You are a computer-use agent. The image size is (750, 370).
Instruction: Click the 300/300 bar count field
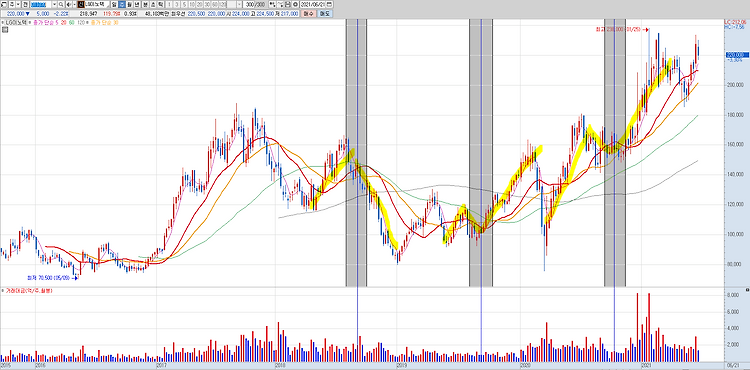point(255,4)
